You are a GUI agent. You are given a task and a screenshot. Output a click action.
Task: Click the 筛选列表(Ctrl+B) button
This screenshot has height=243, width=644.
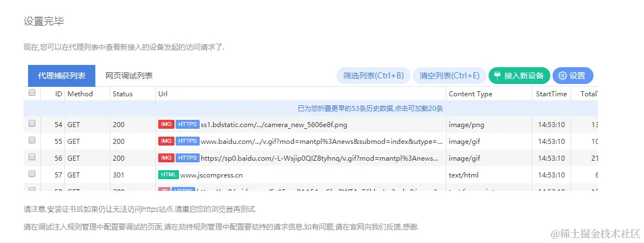click(374, 76)
